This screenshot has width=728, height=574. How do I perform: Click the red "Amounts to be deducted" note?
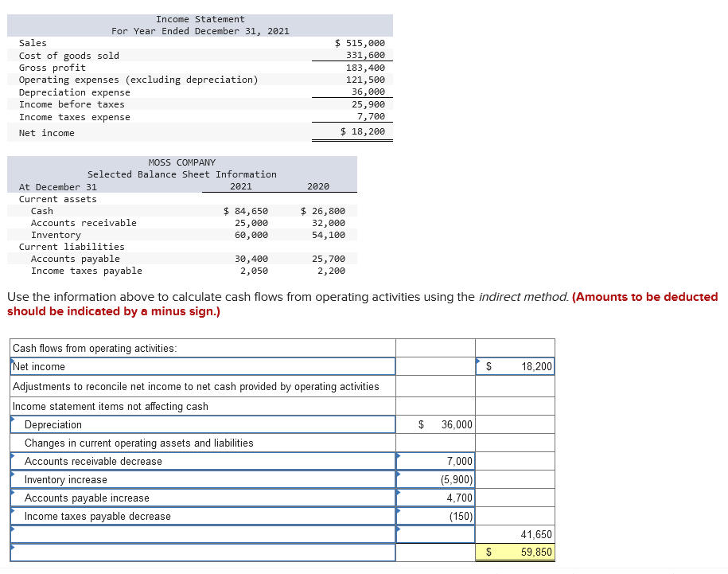645,297
